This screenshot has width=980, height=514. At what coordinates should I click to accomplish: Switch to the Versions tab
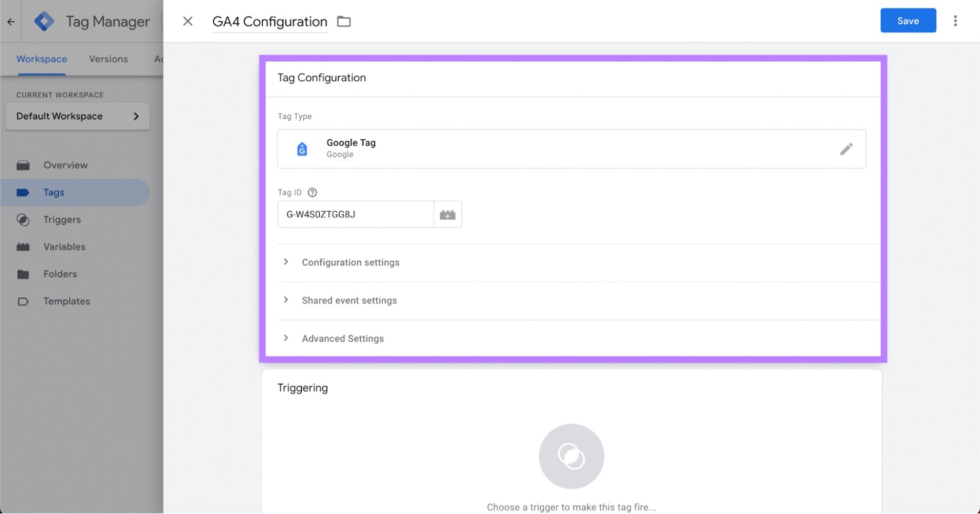pyautogui.click(x=108, y=59)
